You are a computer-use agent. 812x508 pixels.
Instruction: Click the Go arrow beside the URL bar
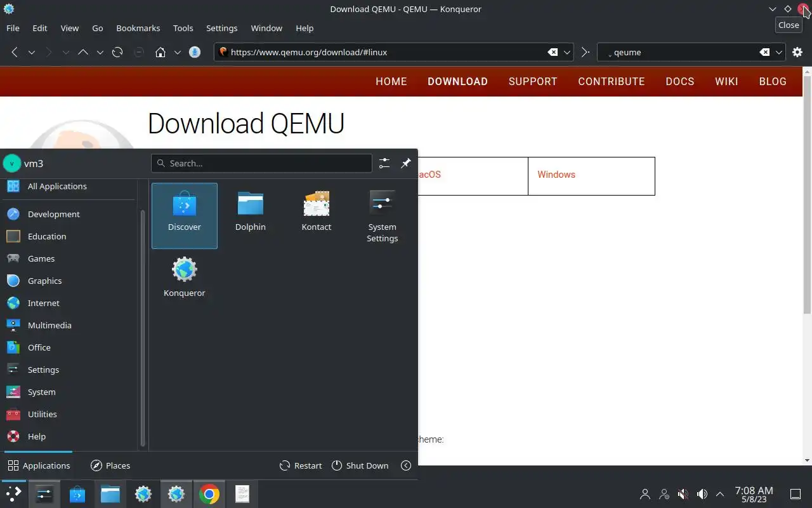[586, 52]
